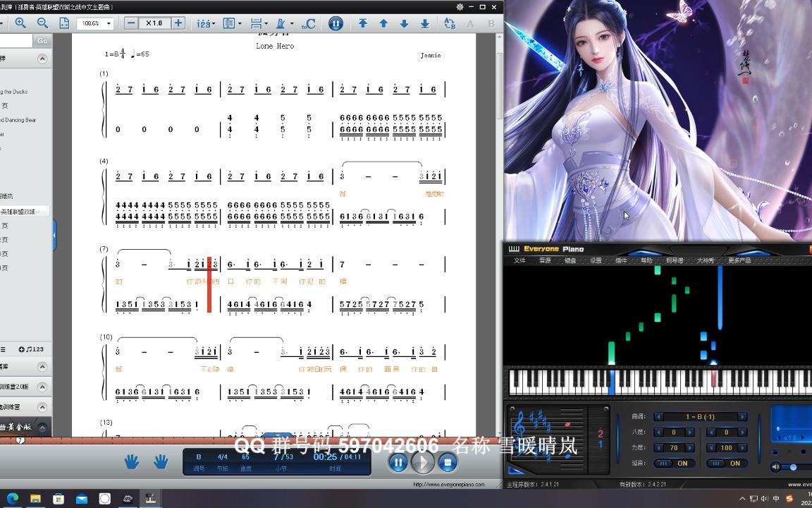This screenshot has height=508, width=812.
Task: Go to the last page with bottom arrow icon
Action: (x=424, y=23)
